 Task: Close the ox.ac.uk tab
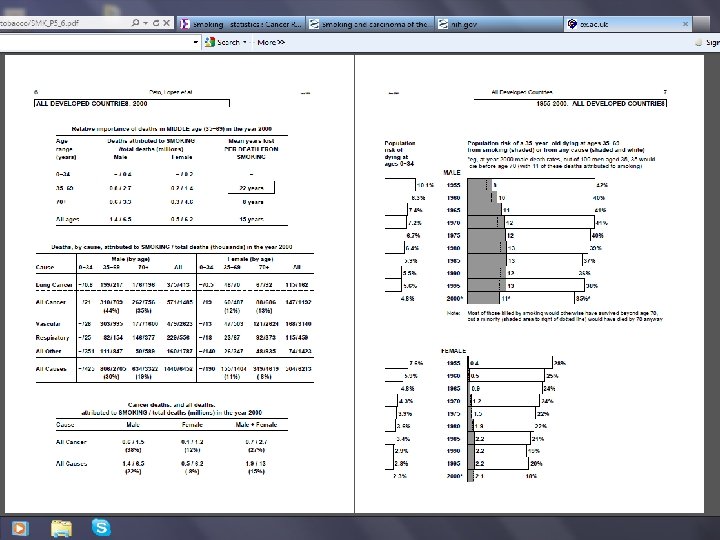pos(685,24)
